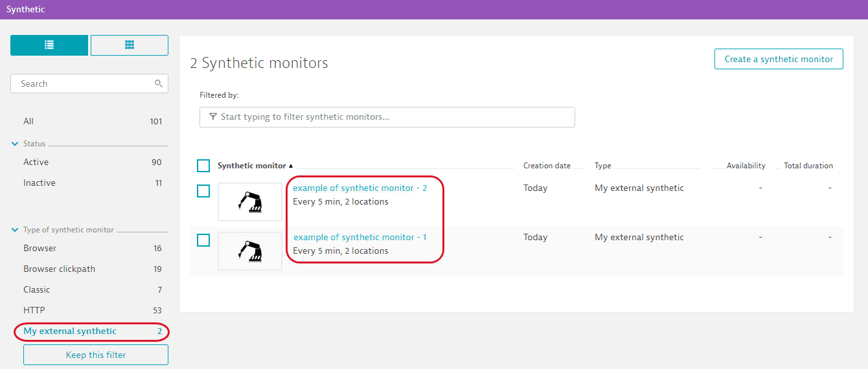Filter by Active status
Image resolution: width=868 pixels, height=369 pixels.
36,162
